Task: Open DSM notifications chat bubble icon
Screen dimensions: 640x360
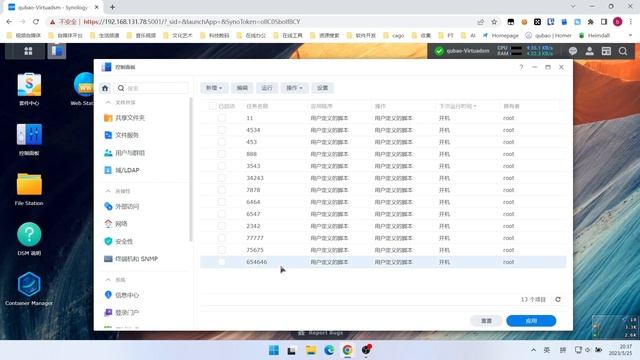Action: point(573,51)
